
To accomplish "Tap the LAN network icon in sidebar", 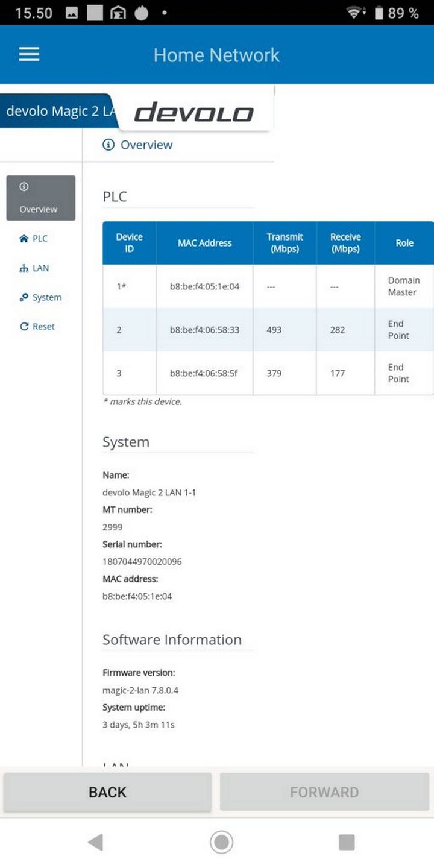I will (24, 268).
